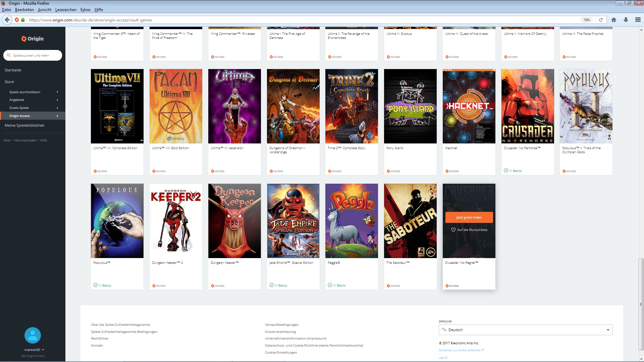644x362 pixels.
Task: Click the heart icon for Wunschliste
Action: pyautogui.click(x=453, y=230)
